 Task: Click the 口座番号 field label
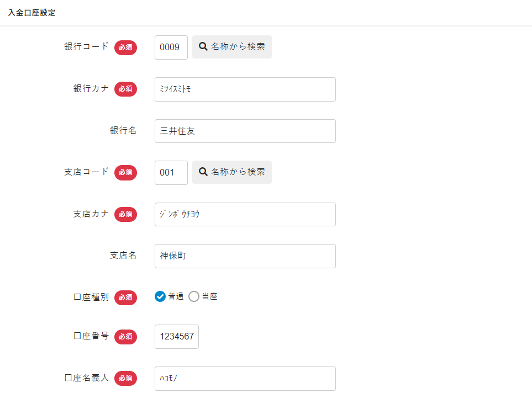91,336
